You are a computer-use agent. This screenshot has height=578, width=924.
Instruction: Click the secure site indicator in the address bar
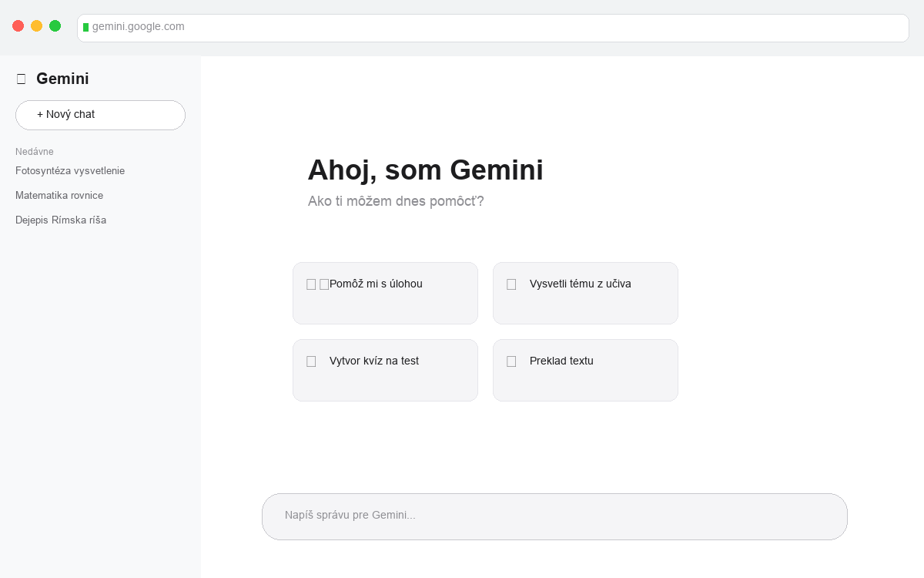[87, 27]
